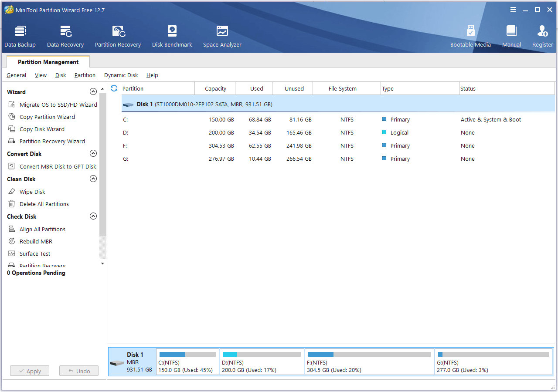Screen dimensions: 558x392
Task: Click Migrate OS to SSD/HD Wizard link
Action: [58, 105]
